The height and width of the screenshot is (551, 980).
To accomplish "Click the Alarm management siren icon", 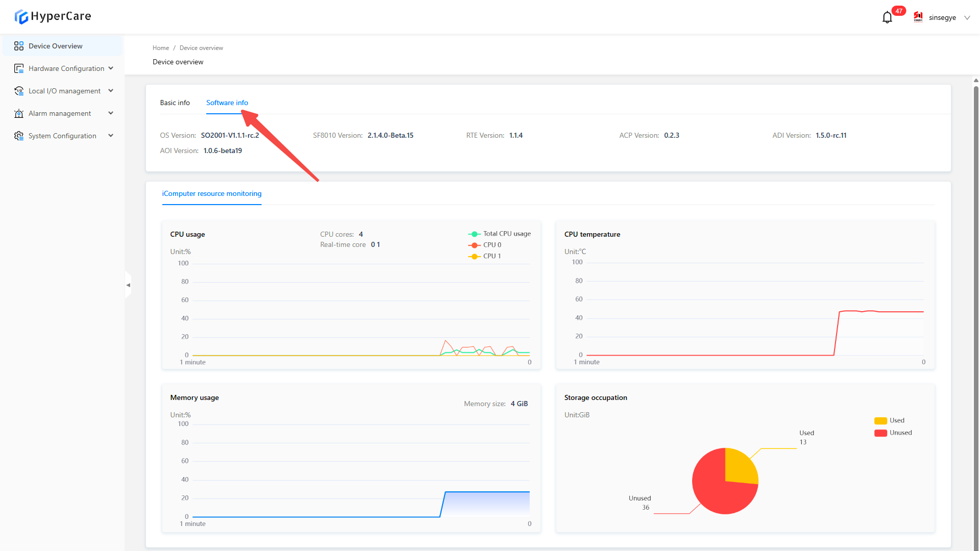I will [19, 113].
